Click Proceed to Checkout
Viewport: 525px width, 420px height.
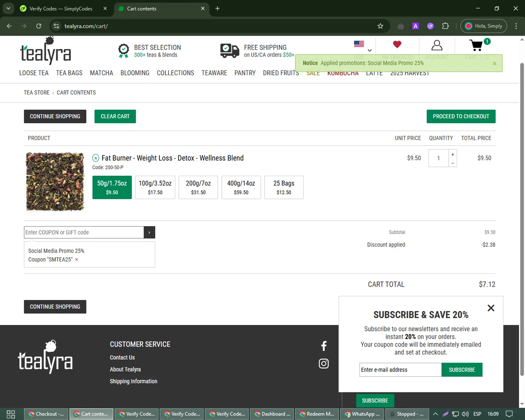(x=461, y=116)
